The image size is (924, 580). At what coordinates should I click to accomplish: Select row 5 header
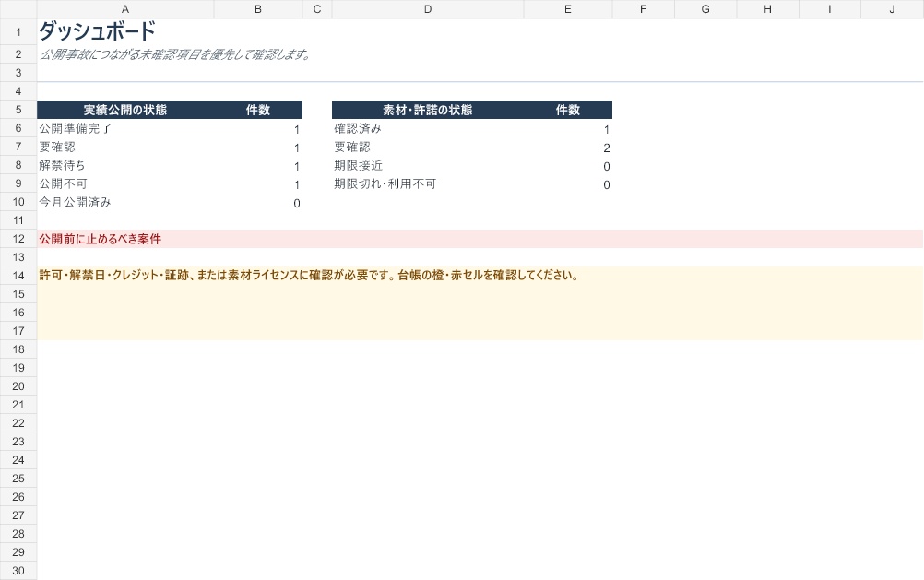point(18,110)
